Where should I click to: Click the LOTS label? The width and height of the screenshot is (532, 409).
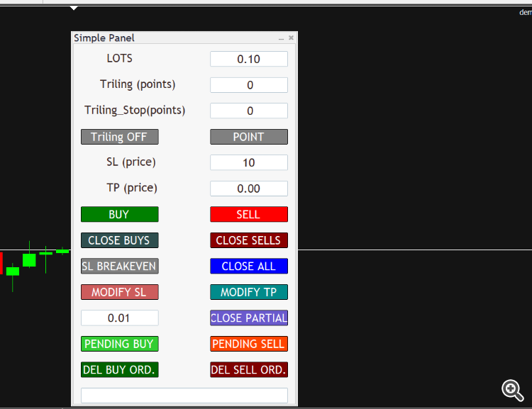119,58
